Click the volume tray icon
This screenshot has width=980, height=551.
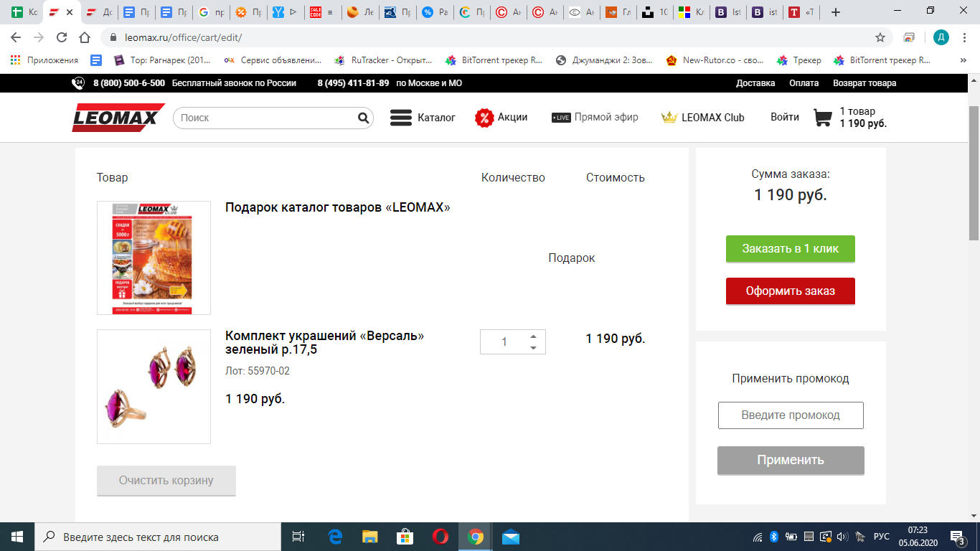842,537
